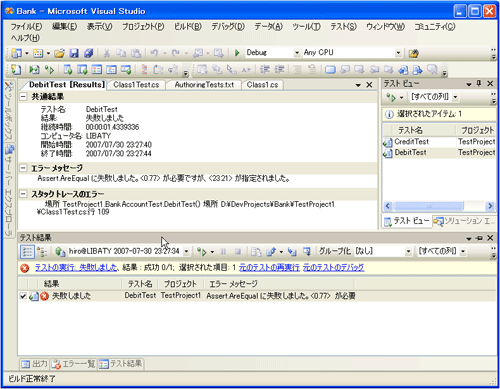Click the 元のテストのデバッグ link
The height and width of the screenshot is (389, 500).
coord(333,268)
